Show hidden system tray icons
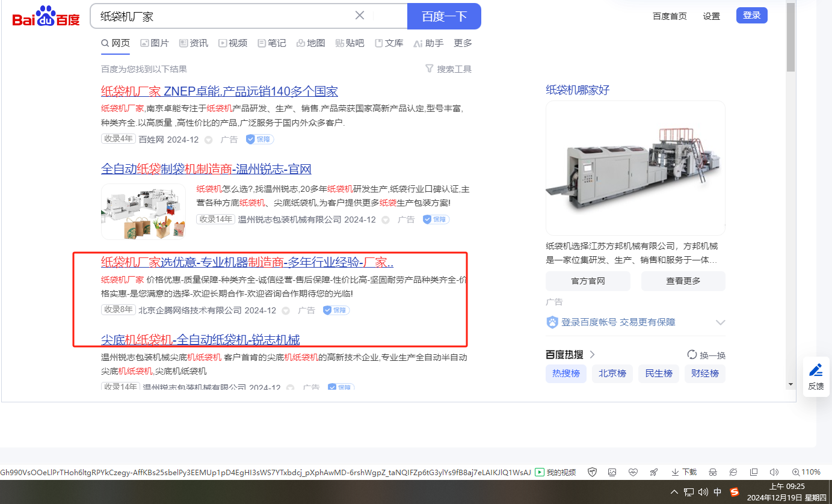The image size is (832, 504). click(x=674, y=492)
